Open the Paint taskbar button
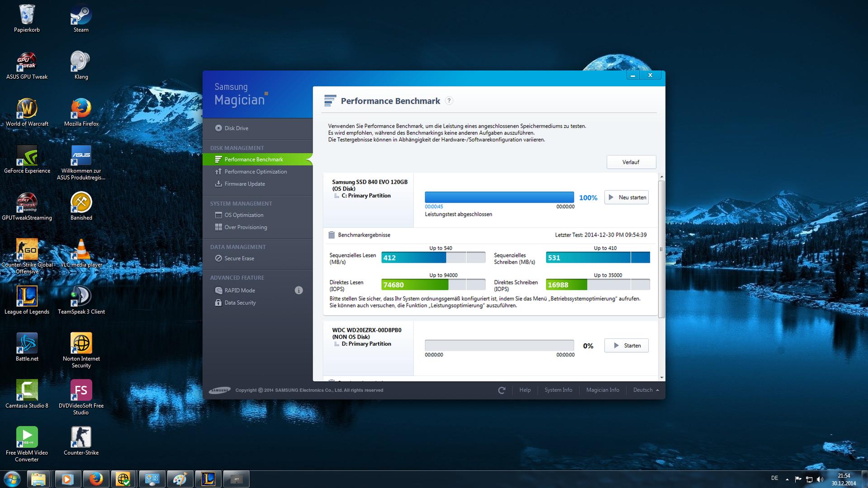 click(180, 479)
